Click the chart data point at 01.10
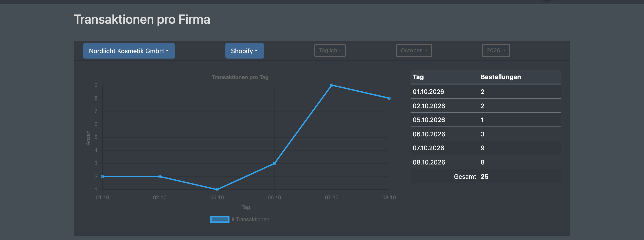Image resolution: width=644 pixels, height=240 pixels. coord(102,177)
